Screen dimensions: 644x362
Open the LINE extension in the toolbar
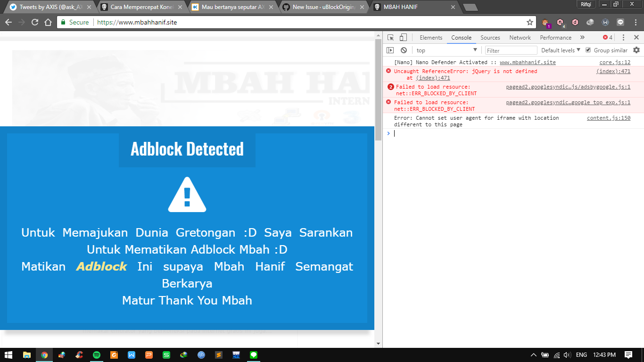tap(621, 22)
